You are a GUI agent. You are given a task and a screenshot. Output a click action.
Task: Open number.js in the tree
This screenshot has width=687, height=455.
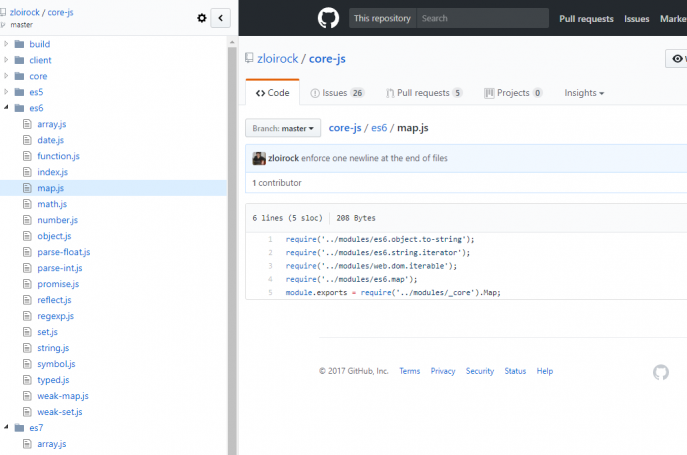pyautogui.click(x=57, y=220)
